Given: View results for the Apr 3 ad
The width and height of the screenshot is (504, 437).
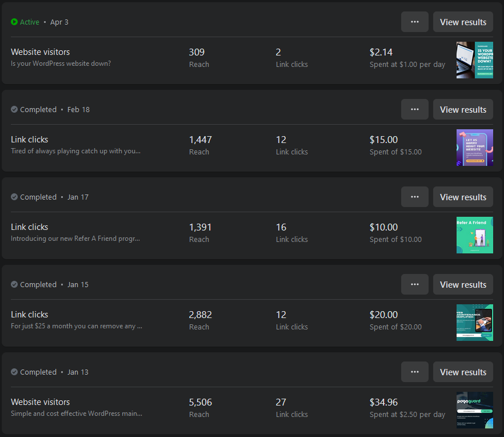Looking at the screenshot, I should coord(463,22).
